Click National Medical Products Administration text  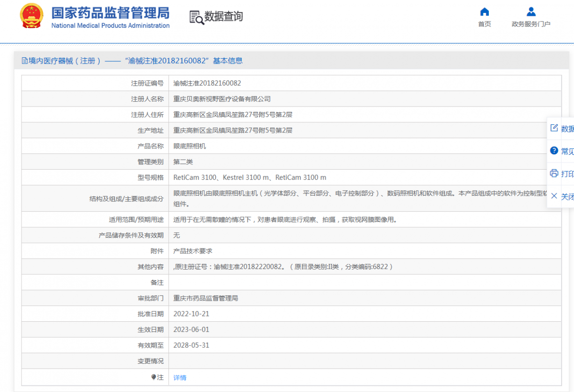coord(110,26)
